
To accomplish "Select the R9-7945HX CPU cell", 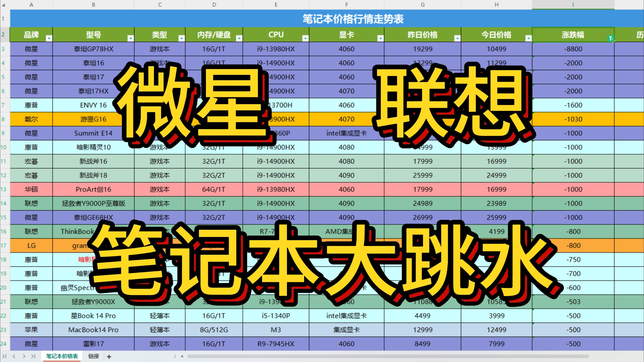I will click(276, 344).
